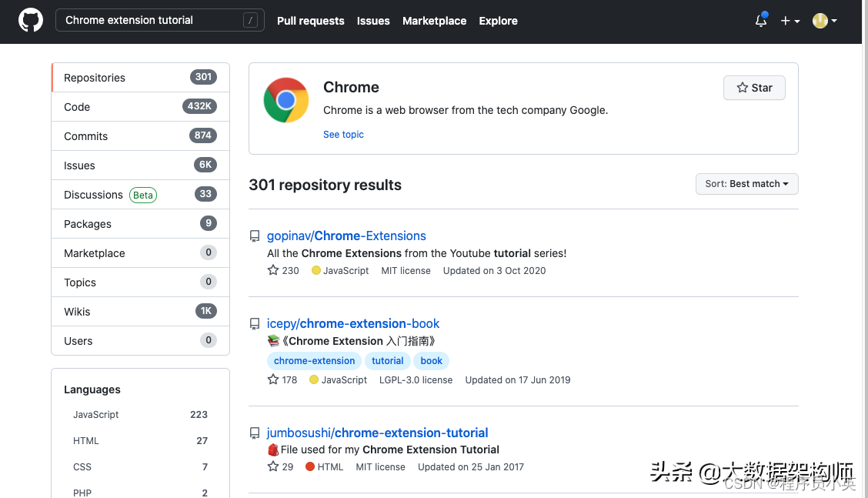Open Marketplace in the top navigation
The height and width of the screenshot is (498, 868).
pyautogui.click(x=435, y=21)
